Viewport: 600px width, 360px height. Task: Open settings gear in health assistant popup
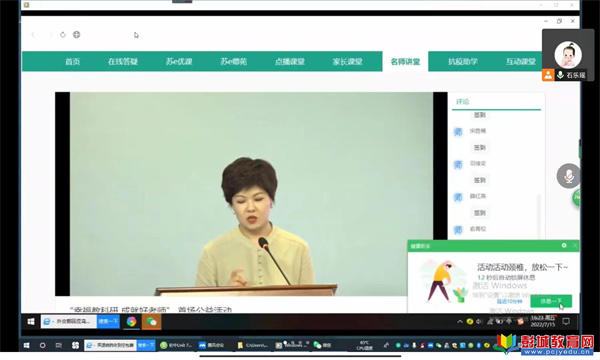[x=564, y=245]
